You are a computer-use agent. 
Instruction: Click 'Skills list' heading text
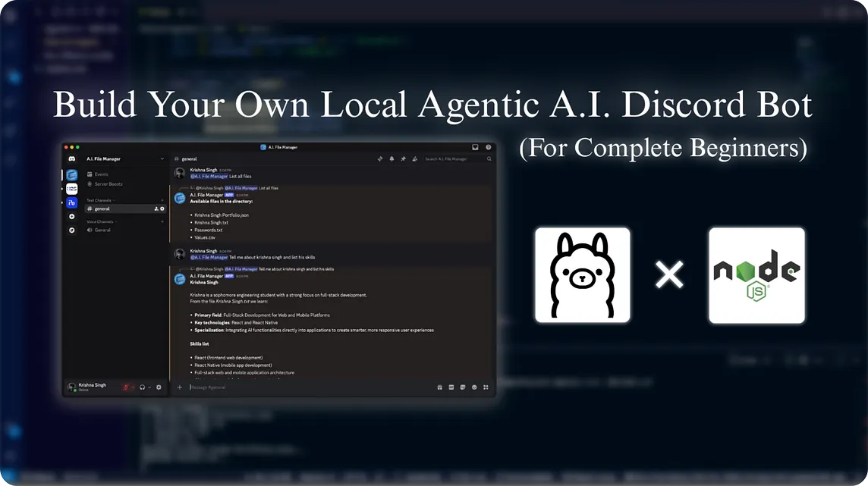tap(200, 344)
